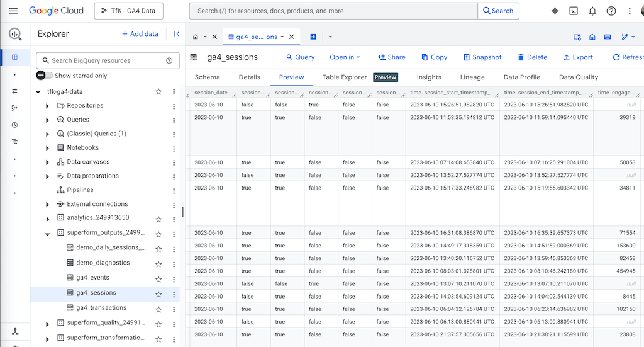This screenshot has width=644, height=347.
Task: Open the Open in dropdown
Action: click(345, 57)
